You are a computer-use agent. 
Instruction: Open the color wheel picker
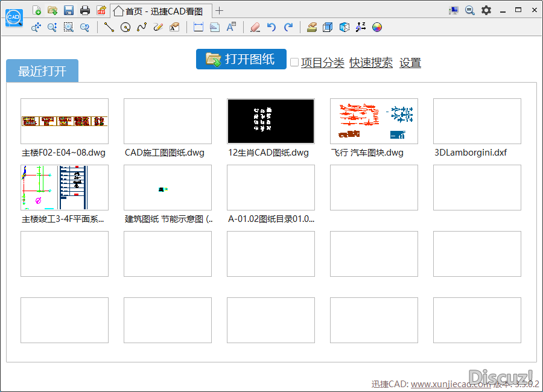click(x=377, y=27)
